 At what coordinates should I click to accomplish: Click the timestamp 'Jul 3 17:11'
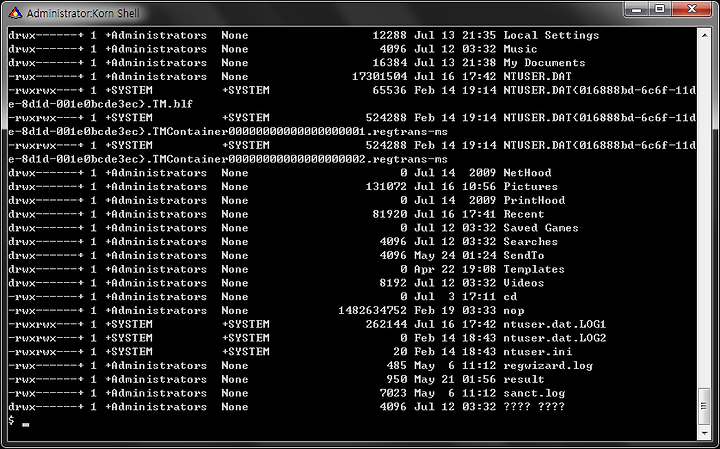click(x=455, y=297)
